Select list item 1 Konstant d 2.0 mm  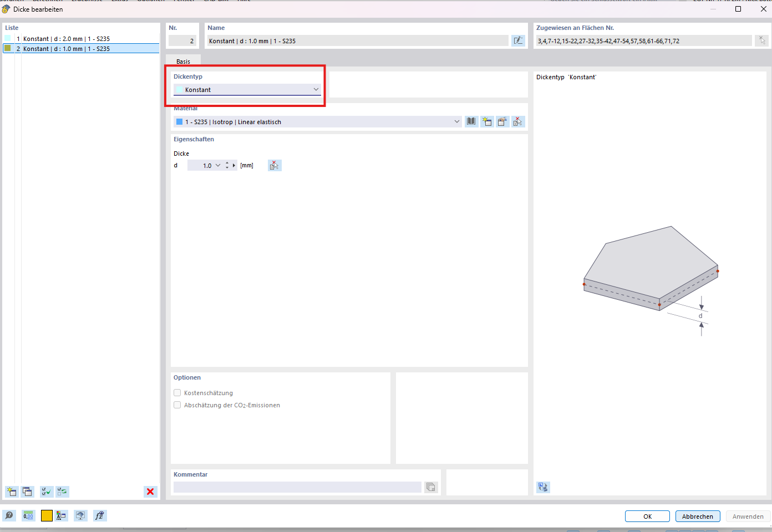67,39
